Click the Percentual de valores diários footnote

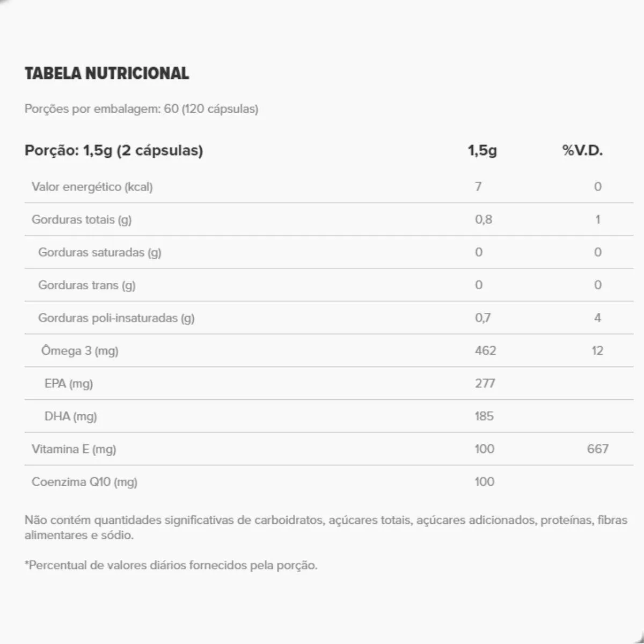point(171,566)
